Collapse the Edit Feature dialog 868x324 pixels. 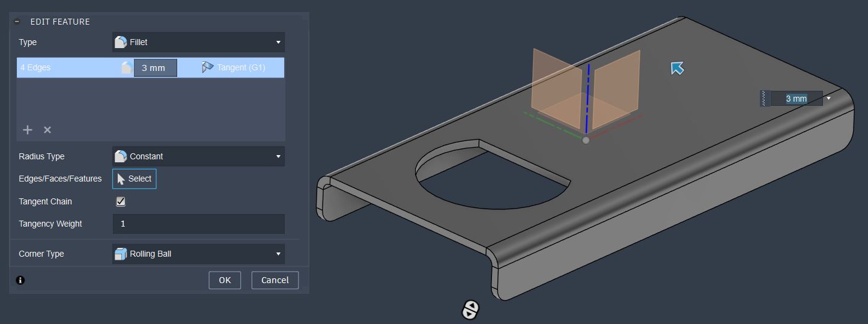pyautogui.click(x=17, y=22)
